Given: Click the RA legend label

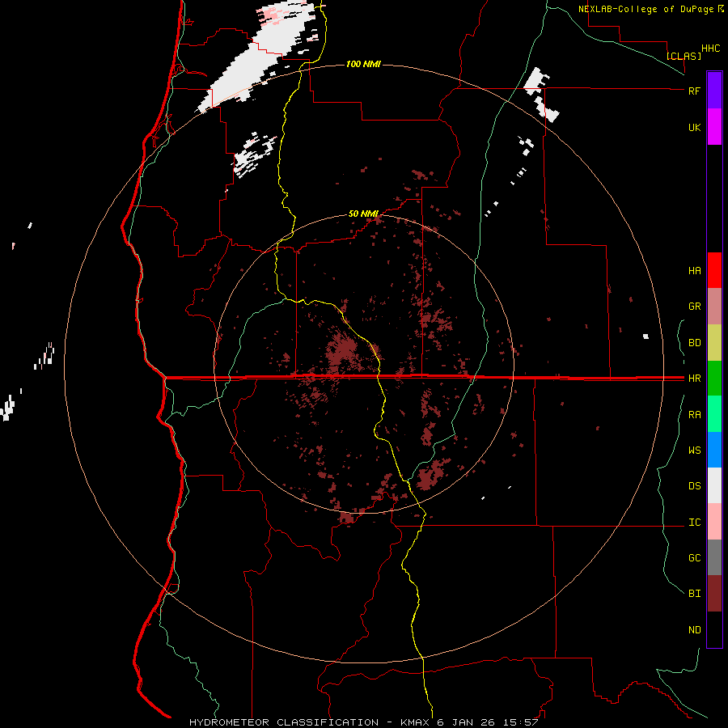Looking at the screenshot, I should tap(694, 415).
